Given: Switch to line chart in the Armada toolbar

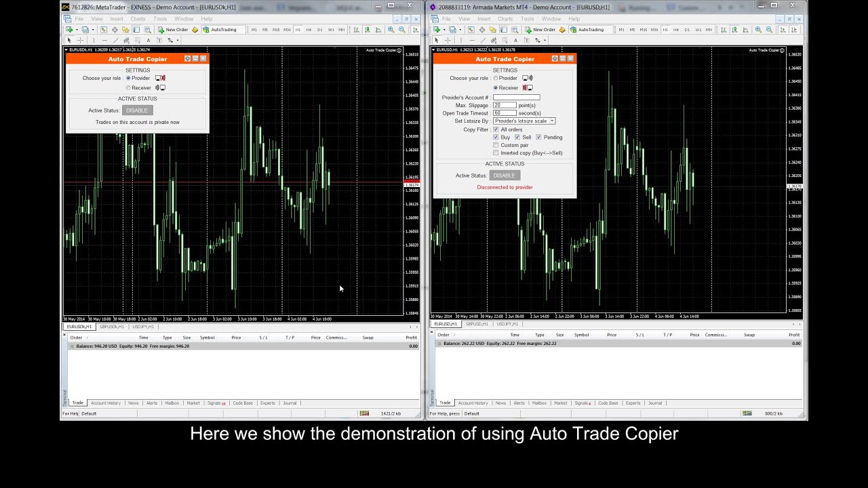Looking at the screenshot, I should (x=745, y=30).
